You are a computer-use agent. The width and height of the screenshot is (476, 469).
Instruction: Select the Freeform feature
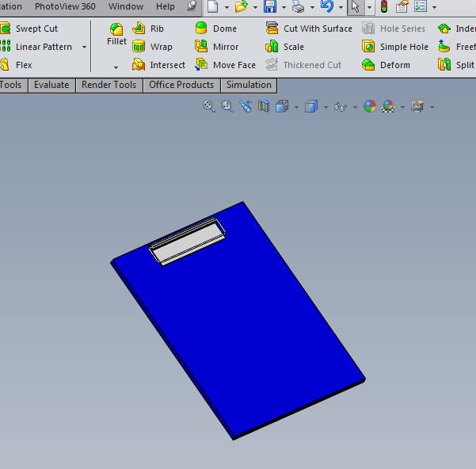coord(456,47)
